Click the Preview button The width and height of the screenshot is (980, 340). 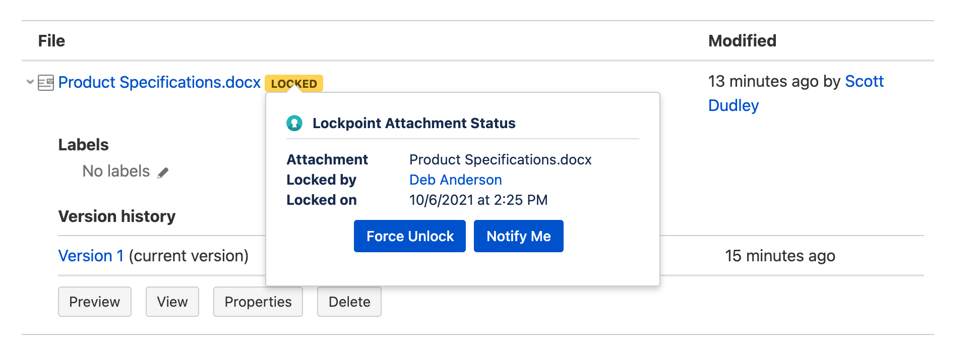(x=95, y=302)
